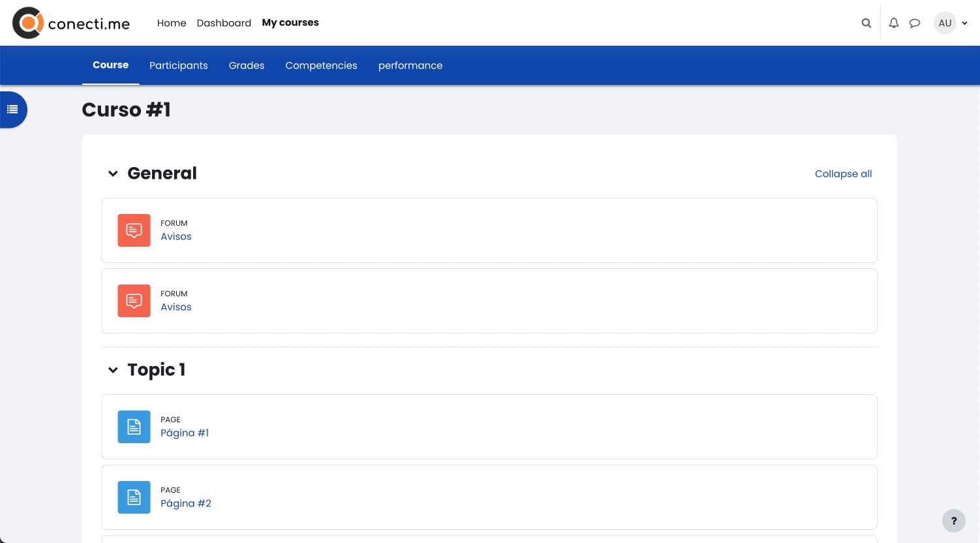Open Dashboard in top navigation

point(224,23)
